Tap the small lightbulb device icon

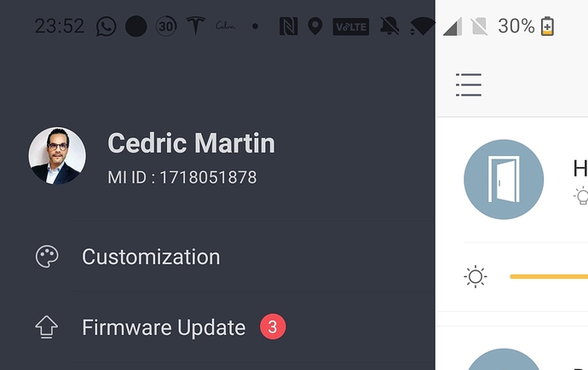click(581, 196)
